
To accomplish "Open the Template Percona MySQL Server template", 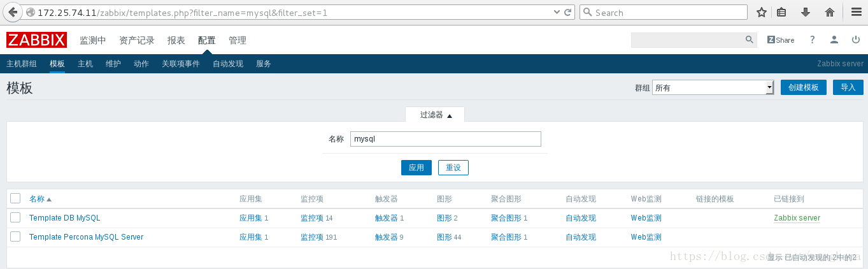I will [86, 237].
